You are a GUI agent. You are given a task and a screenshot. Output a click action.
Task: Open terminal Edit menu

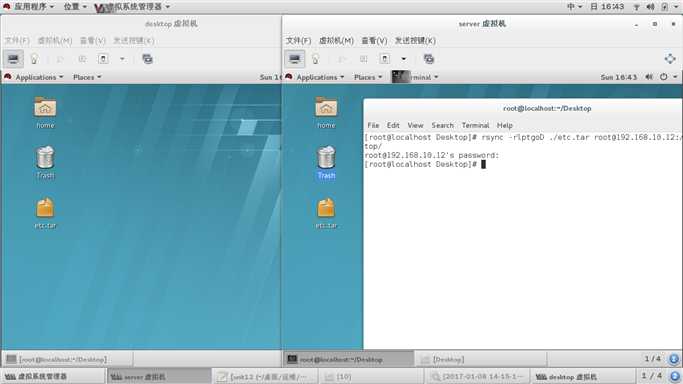[x=393, y=125]
